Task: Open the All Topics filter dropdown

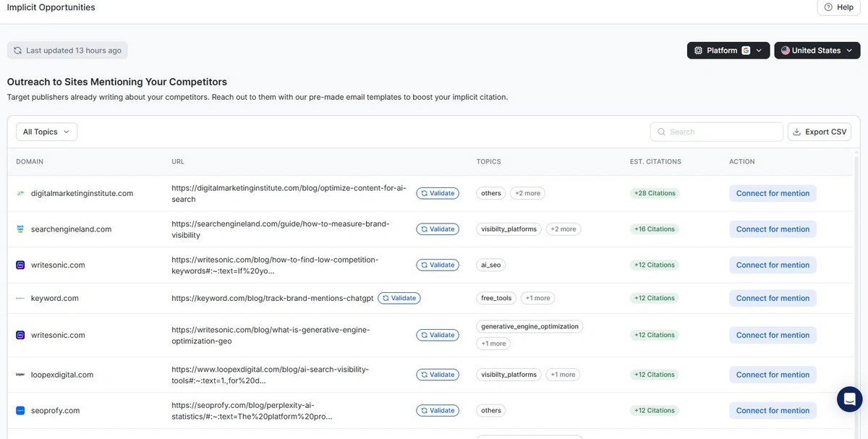Action: 46,132
